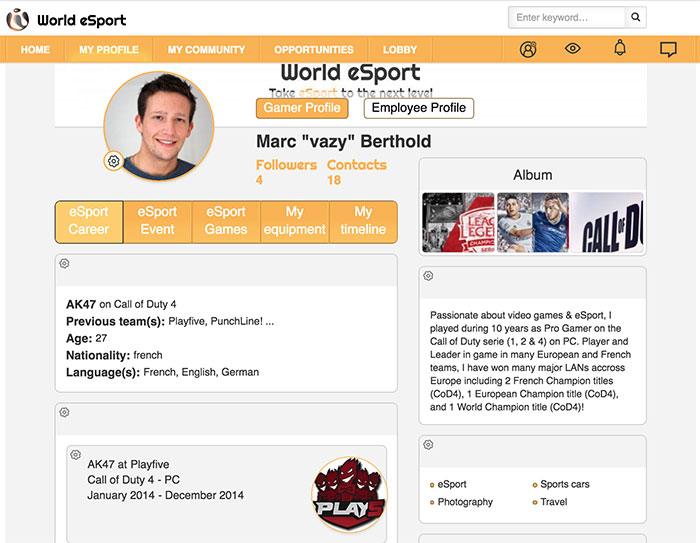Click gear icon above the interests list
Image resolution: width=700 pixels, height=543 pixels.
tap(428, 444)
